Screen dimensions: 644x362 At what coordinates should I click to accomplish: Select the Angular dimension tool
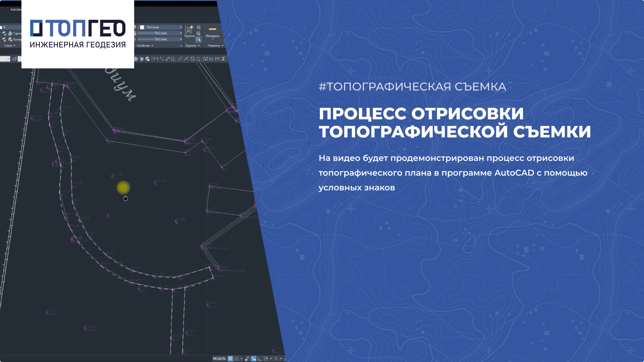click(x=198, y=59)
